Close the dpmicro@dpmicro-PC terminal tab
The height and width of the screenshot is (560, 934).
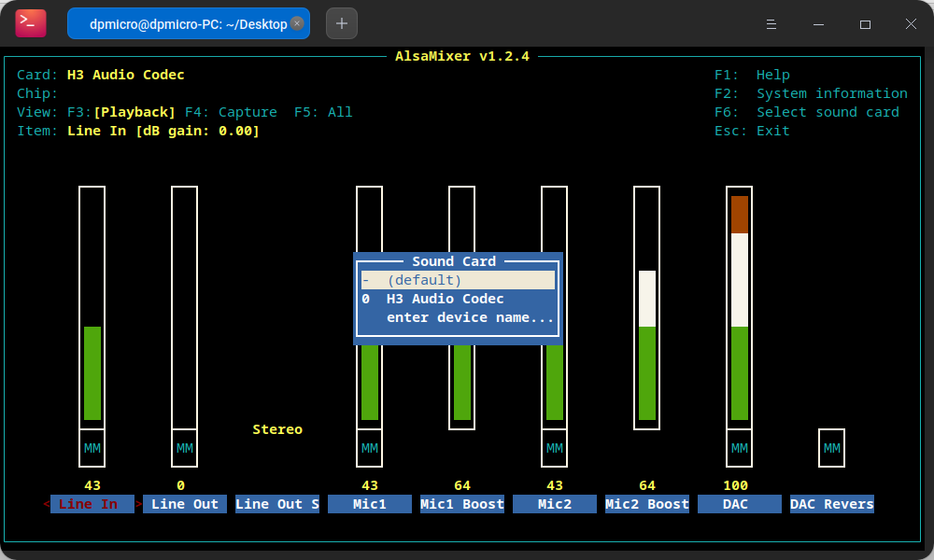point(297,23)
